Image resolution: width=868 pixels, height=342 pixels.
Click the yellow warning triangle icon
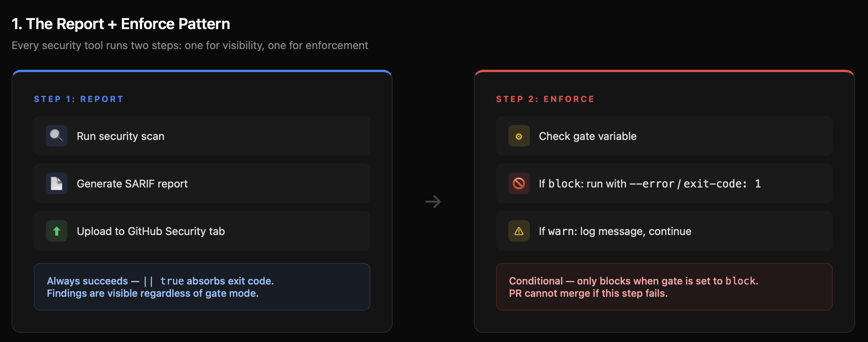click(519, 231)
